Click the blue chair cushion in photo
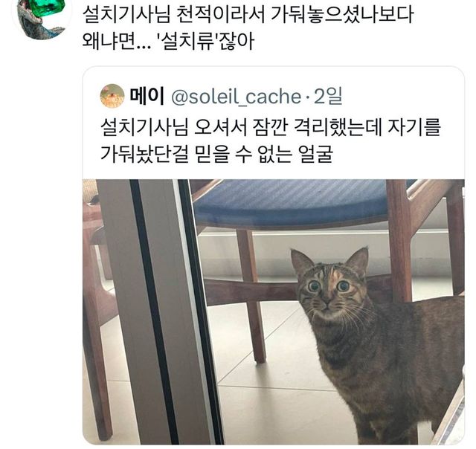Image resolution: width=476 pixels, height=449 pixels. coord(289,200)
